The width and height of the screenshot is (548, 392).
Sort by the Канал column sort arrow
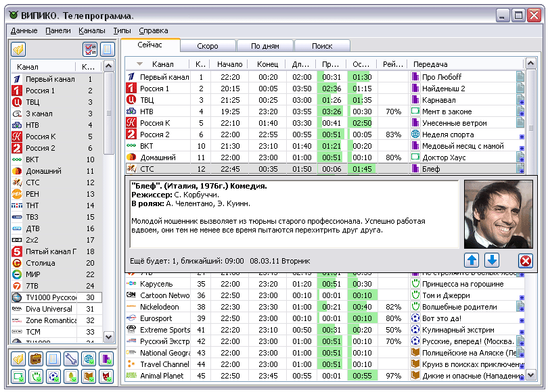pyautogui.click(x=140, y=64)
